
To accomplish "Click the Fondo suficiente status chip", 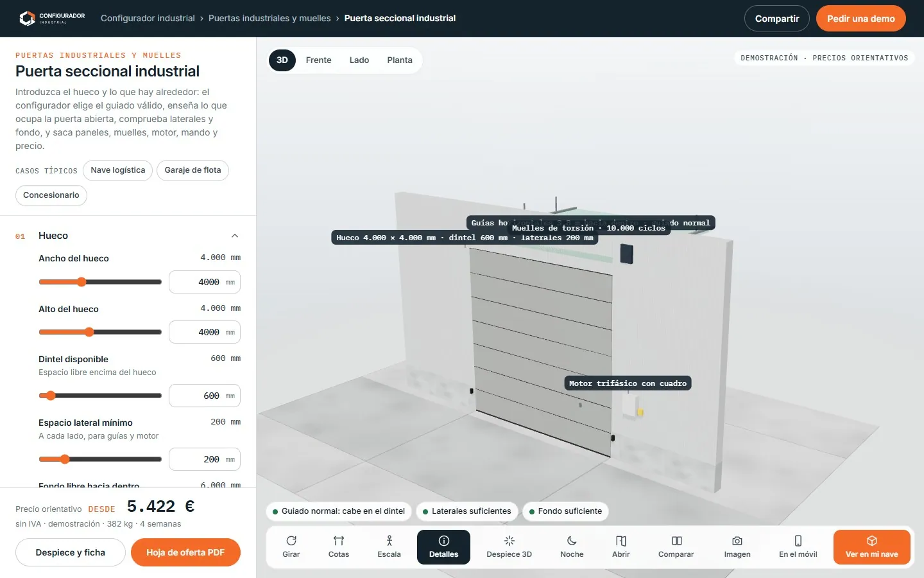I will [x=565, y=511].
